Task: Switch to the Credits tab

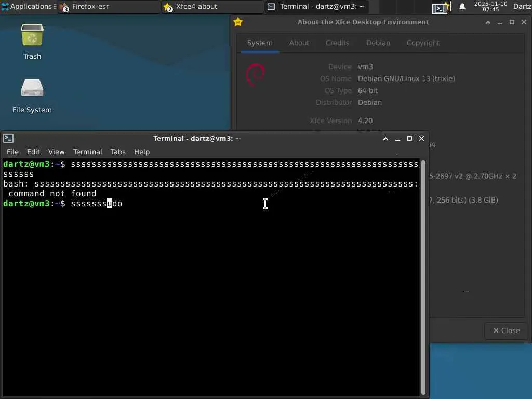Action: (x=337, y=43)
